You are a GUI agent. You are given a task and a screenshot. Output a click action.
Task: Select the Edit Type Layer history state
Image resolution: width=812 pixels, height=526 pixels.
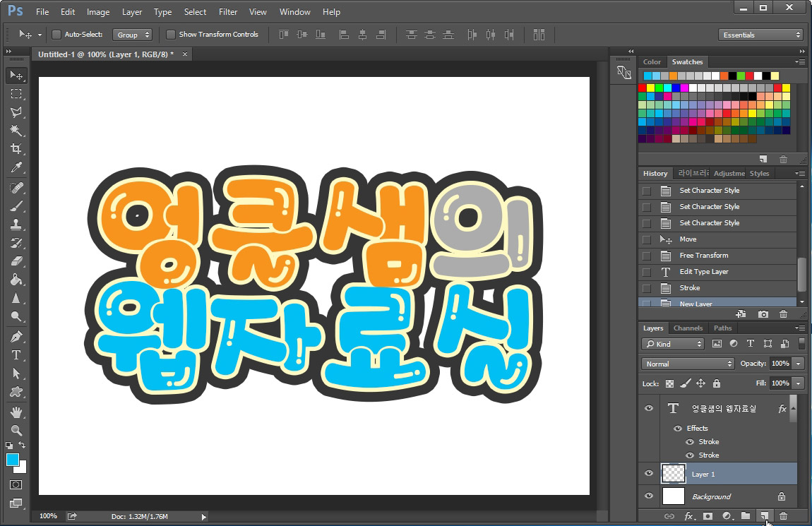click(718, 272)
